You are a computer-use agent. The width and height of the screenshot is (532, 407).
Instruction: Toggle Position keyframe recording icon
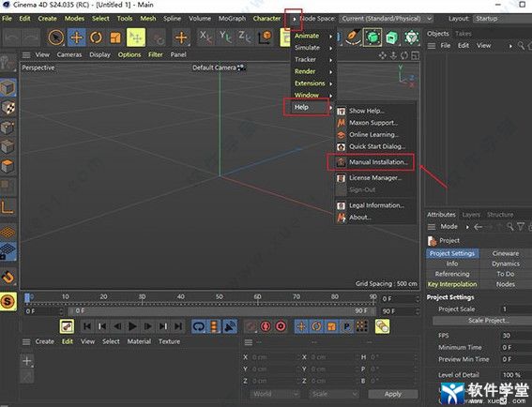point(301,326)
